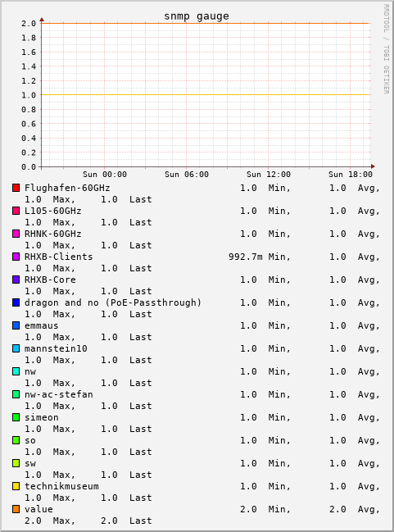394x532 pixels.
Task: Click the magenta RHNK-60GHz legend swatch
Action: [16, 234]
